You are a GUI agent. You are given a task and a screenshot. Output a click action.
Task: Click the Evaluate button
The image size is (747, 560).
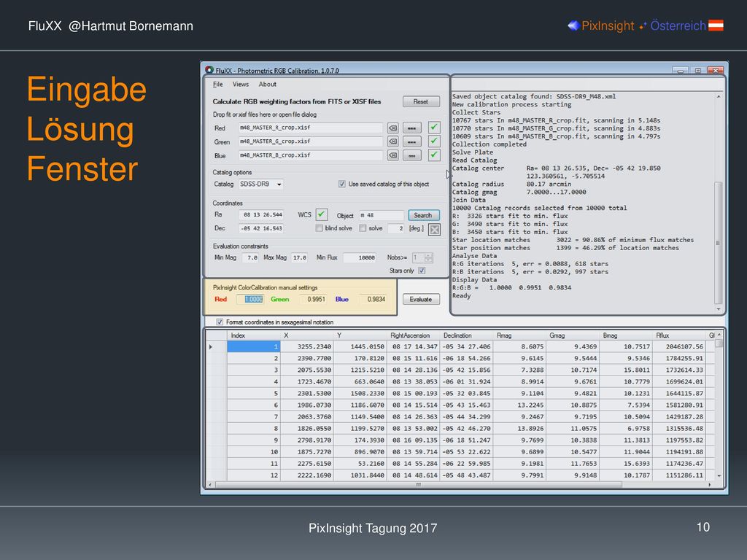pyautogui.click(x=421, y=299)
